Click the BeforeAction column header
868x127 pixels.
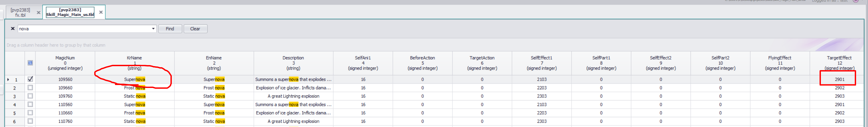coord(422,63)
